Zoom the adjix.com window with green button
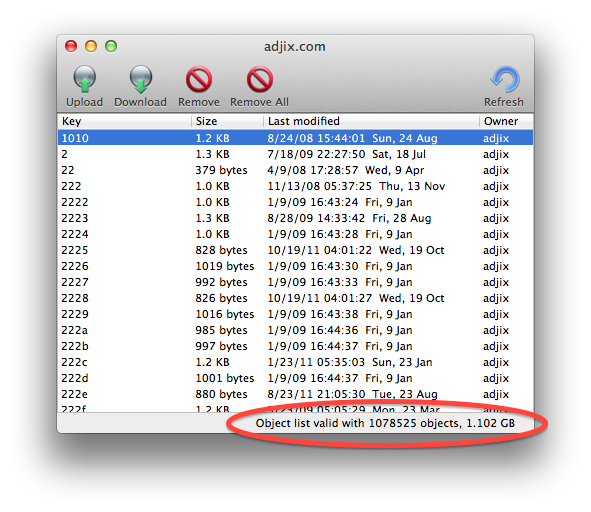 coord(111,46)
